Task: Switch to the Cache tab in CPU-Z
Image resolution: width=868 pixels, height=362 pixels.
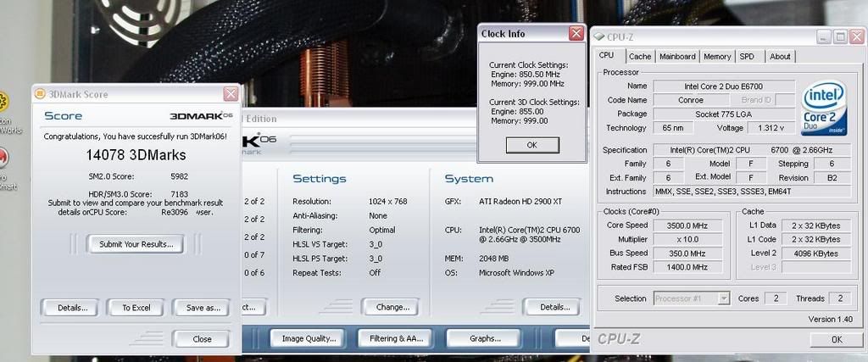Action: tap(640, 57)
